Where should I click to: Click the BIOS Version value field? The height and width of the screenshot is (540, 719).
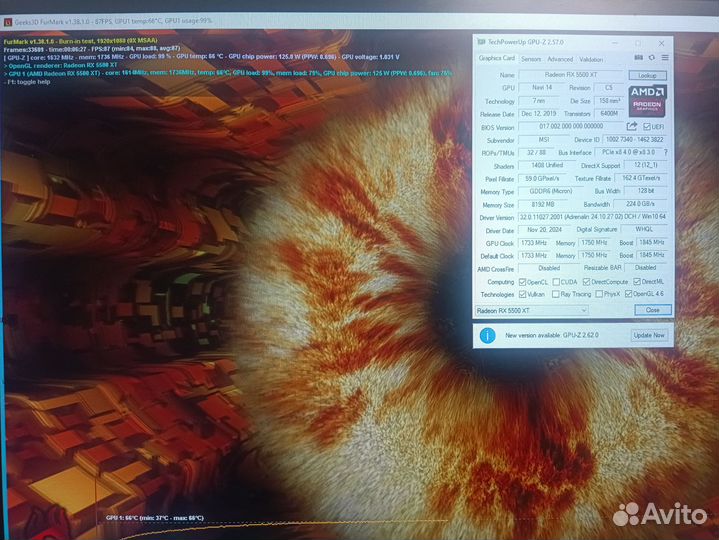(x=571, y=126)
